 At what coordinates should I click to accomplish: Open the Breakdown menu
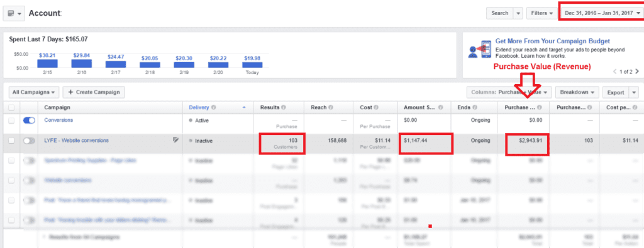(577, 92)
